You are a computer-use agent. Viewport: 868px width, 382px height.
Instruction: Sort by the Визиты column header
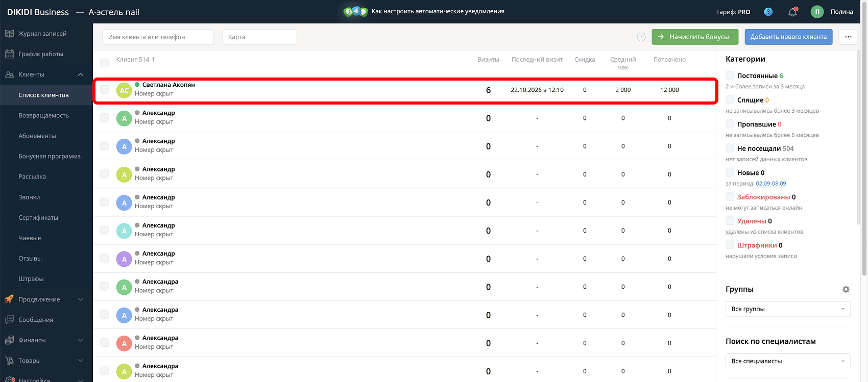point(488,60)
